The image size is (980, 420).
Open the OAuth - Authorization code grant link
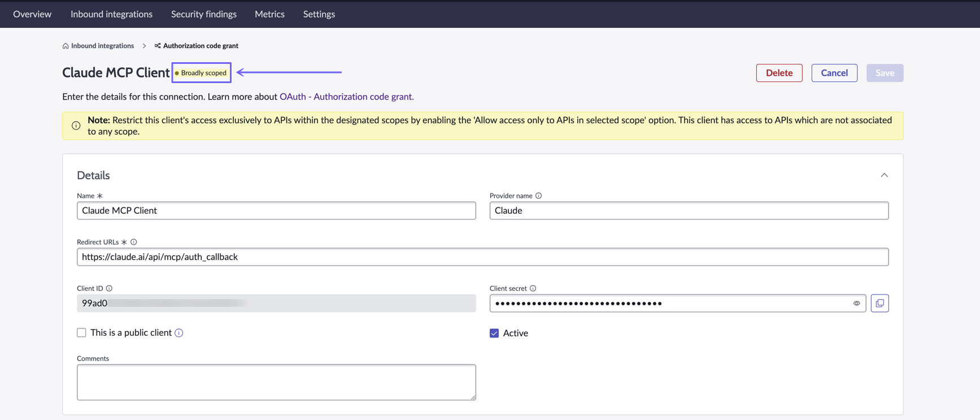point(347,97)
